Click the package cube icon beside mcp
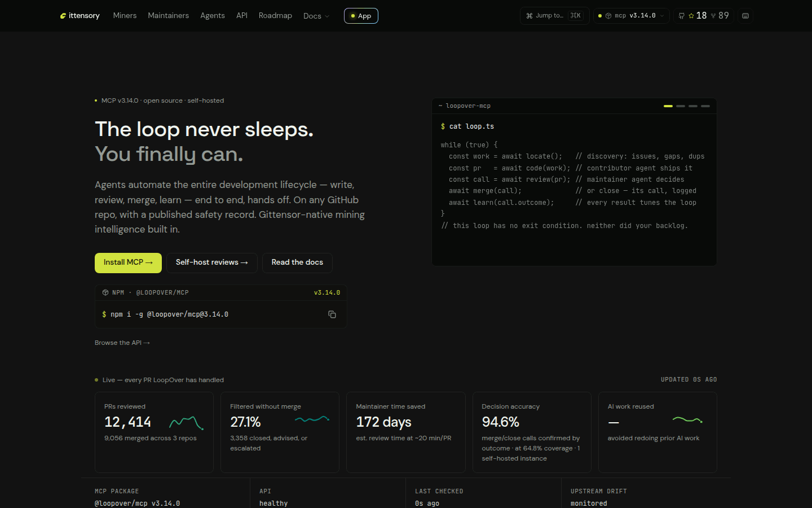This screenshot has height=508, width=812. click(x=608, y=16)
